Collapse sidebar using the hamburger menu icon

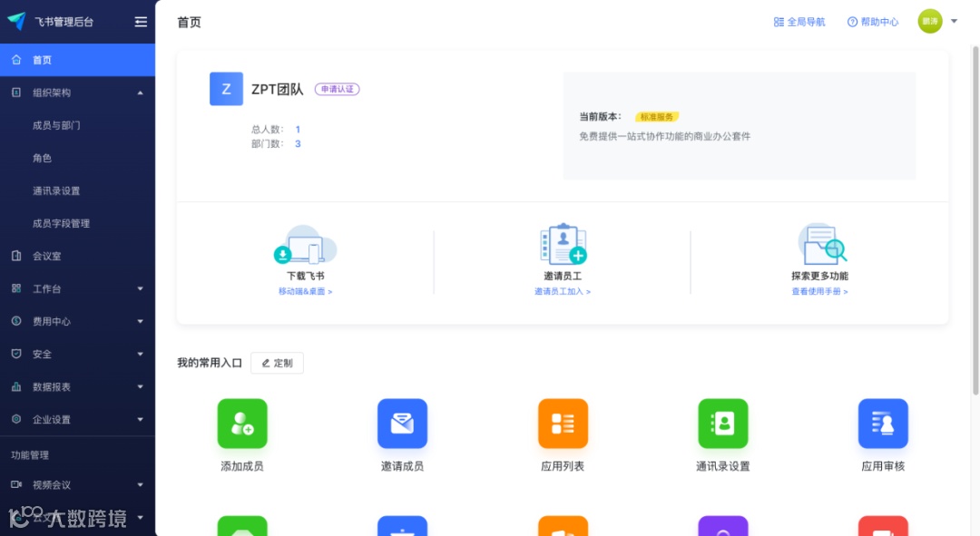point(141,22)
